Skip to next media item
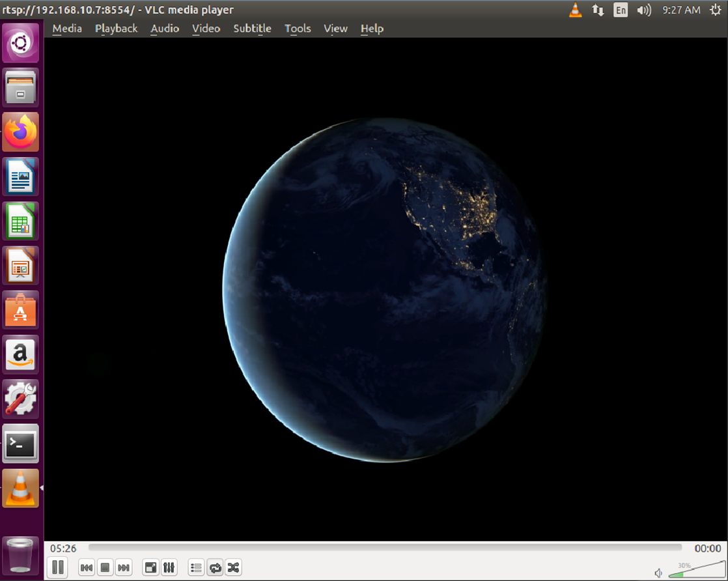This screenshot has height=581, width=728. pyautogui.click(x=124, y=567)
